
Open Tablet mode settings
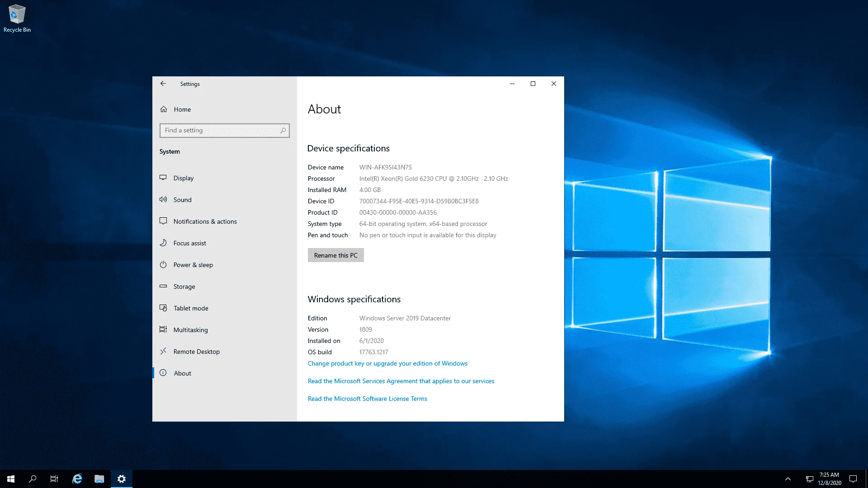225,308
